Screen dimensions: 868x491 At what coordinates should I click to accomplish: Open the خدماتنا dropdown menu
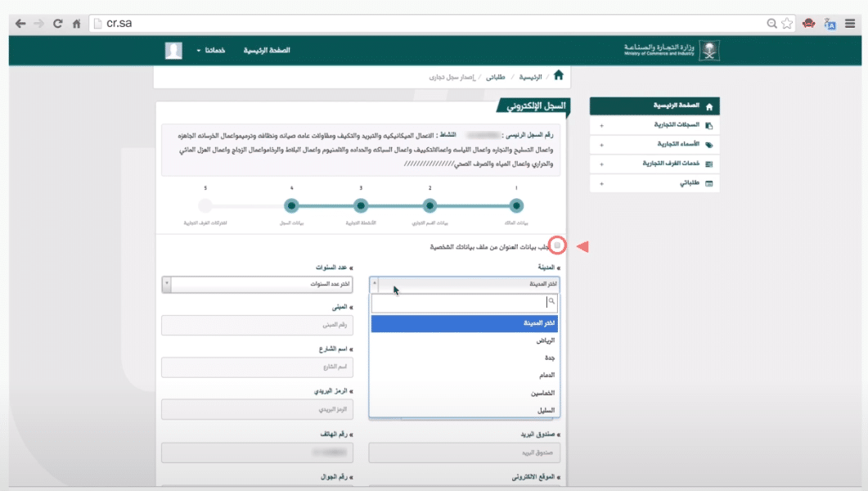click(x=211, y=51)
